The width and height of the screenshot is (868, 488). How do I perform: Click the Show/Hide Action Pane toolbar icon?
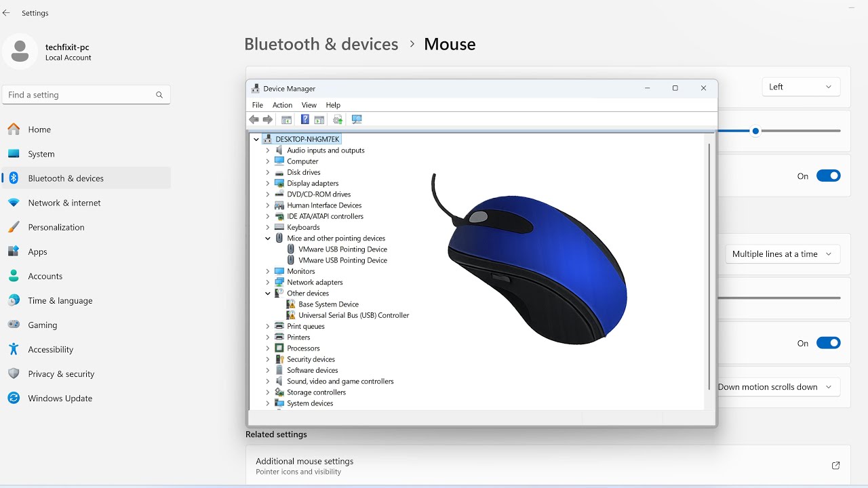[x=319, y=119]
